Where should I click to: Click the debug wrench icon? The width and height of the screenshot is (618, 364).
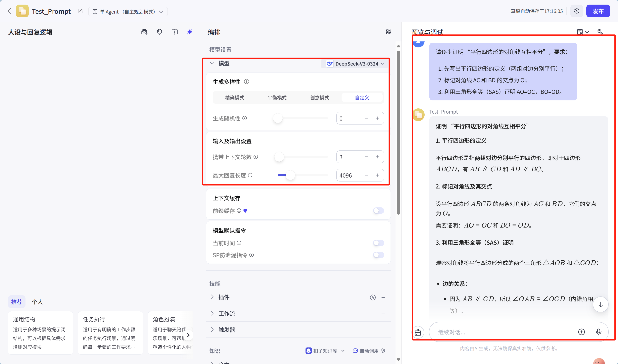[x=600, y=32]
